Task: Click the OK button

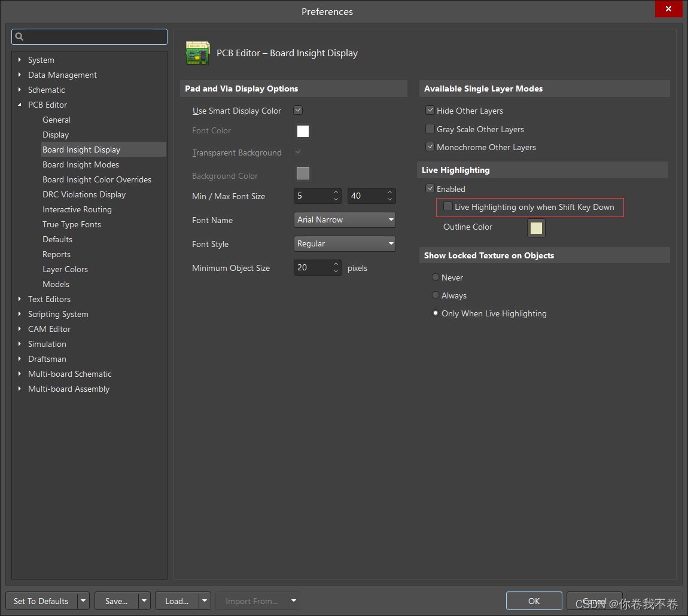Action: coord(534,601)
